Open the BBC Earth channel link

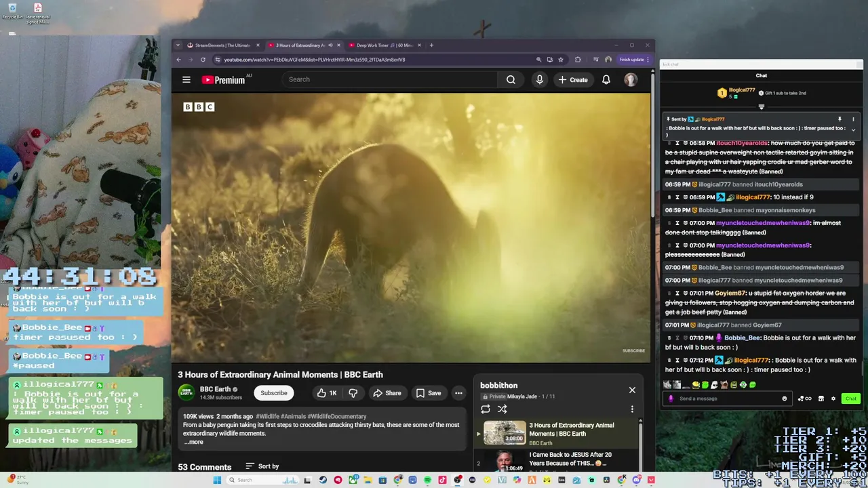coord(216,390)
